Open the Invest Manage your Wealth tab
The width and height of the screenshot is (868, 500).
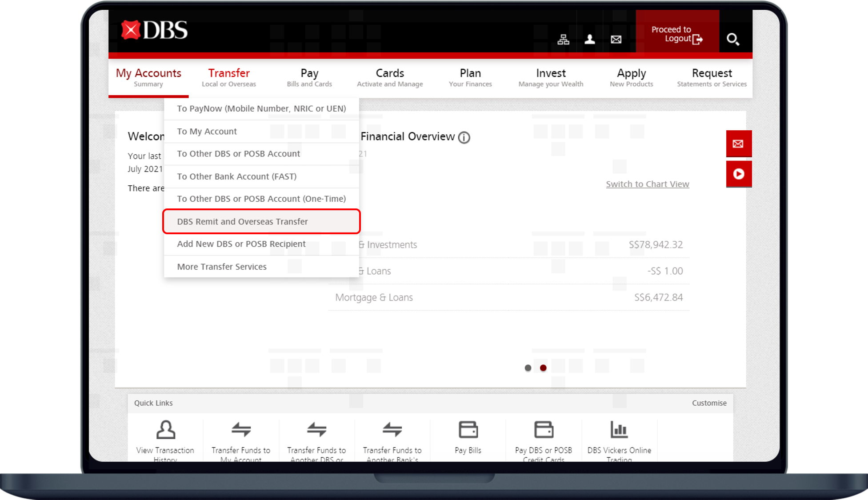[551, 77]
